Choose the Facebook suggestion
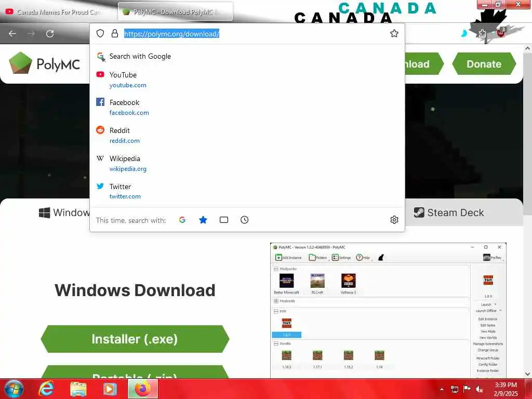Viewport: 532px width, 399px height. click(247, 107)
